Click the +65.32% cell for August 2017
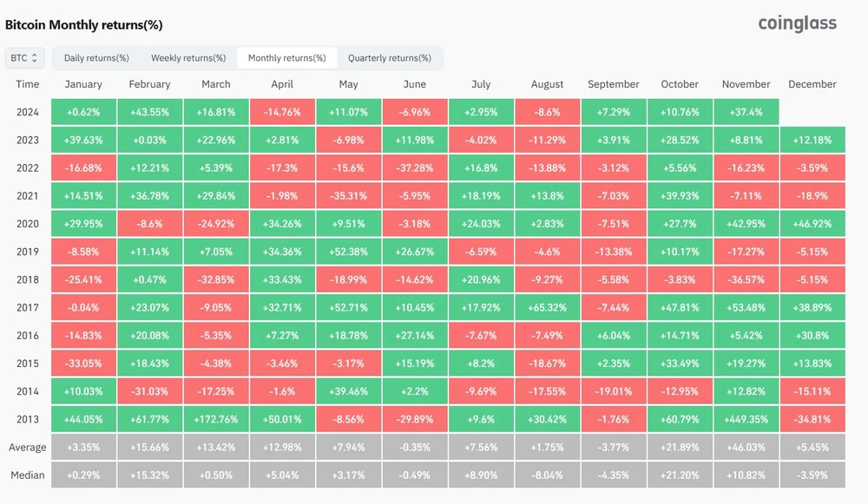This screenshot has width=868, height=504. pyautogui.click(x=547, y=307)
